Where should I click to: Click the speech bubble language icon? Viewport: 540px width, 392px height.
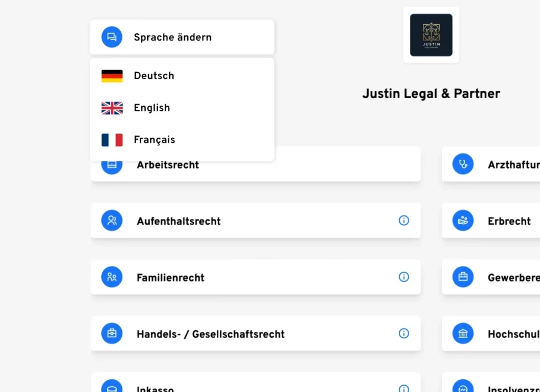[x=112, y=37]
